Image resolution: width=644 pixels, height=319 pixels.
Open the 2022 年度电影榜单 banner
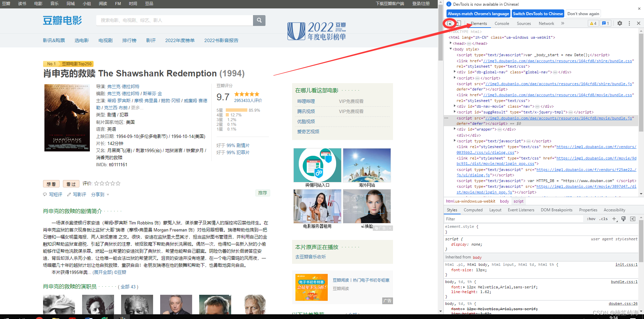tap(317, 31)
